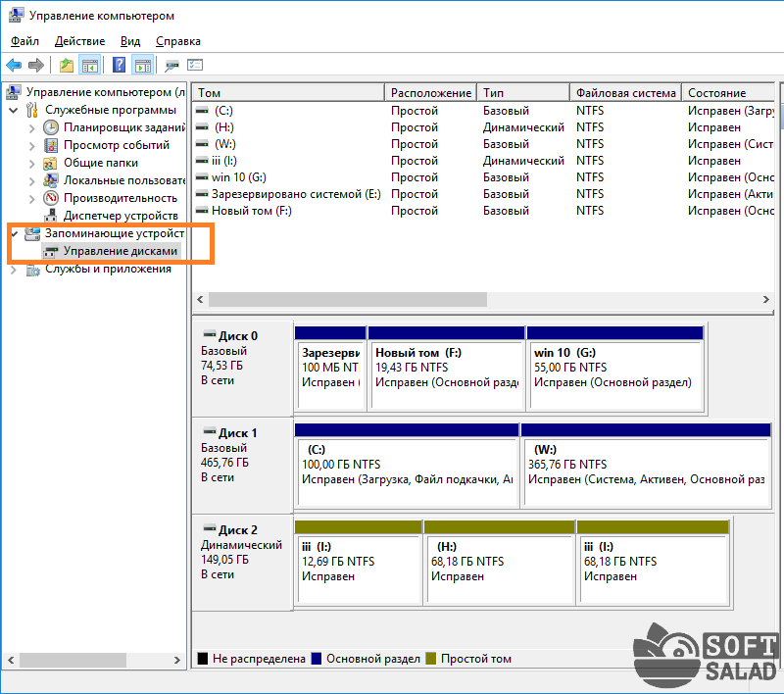Image resolution: width=784 pixels, height=694 pixels.
Task: Sort by Файловая система column header
Action: 626,92
